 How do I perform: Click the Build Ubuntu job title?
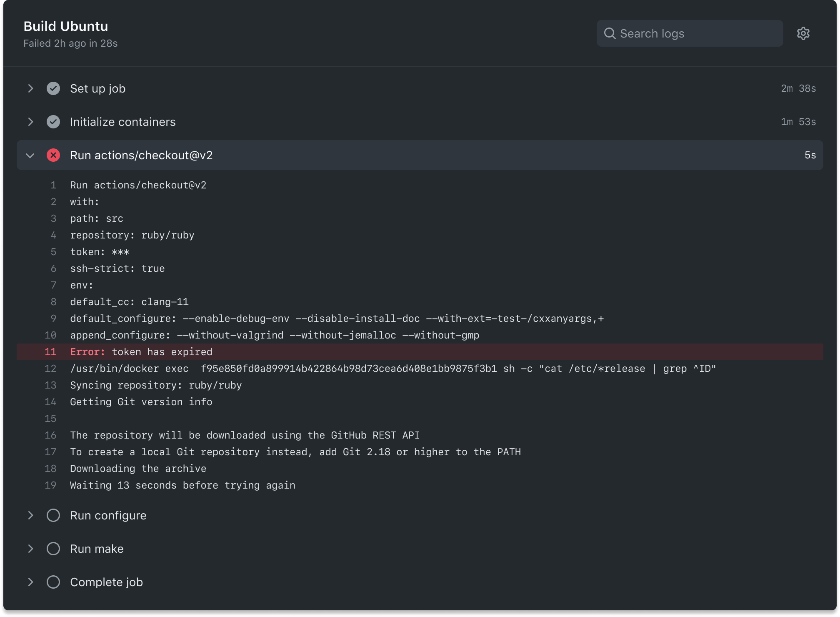(x=66, y=26)
